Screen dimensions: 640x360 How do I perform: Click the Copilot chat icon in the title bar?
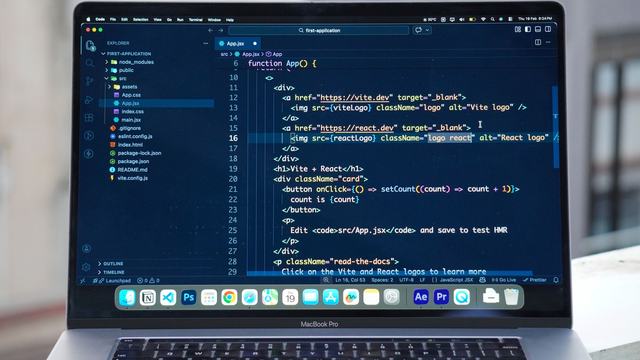[418, 30]
